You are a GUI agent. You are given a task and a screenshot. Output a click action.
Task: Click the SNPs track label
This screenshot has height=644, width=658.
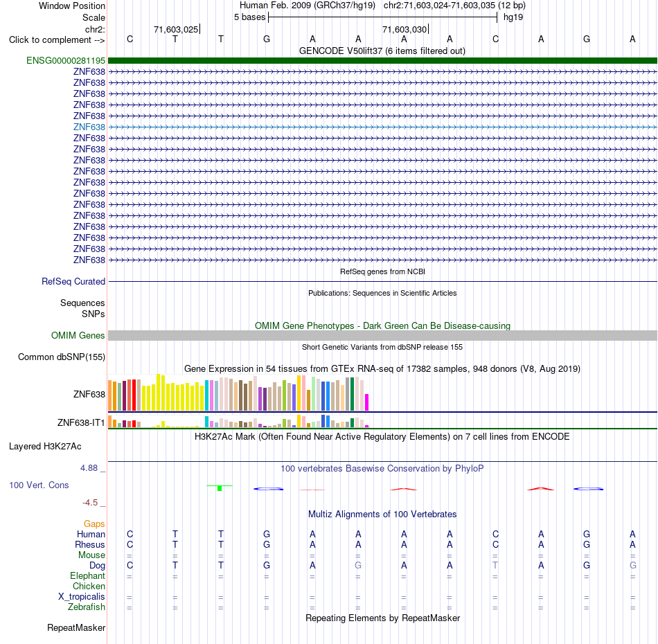click(94, 314)
